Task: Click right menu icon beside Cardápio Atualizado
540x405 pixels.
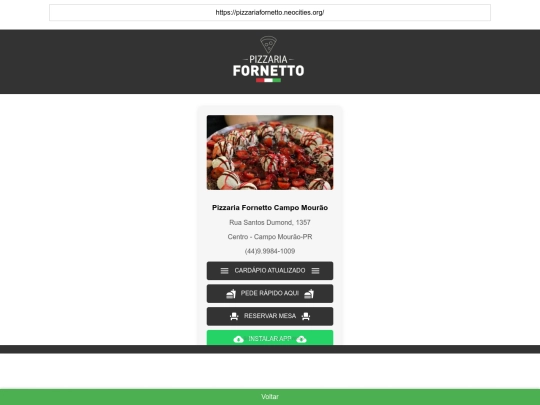Action: pyautogui.click(x=315, y=271)
